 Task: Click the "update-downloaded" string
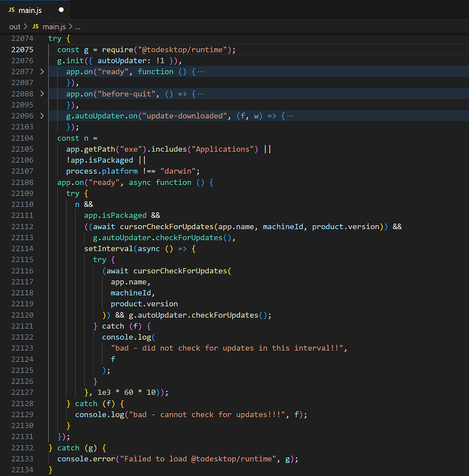coord(185,116)
